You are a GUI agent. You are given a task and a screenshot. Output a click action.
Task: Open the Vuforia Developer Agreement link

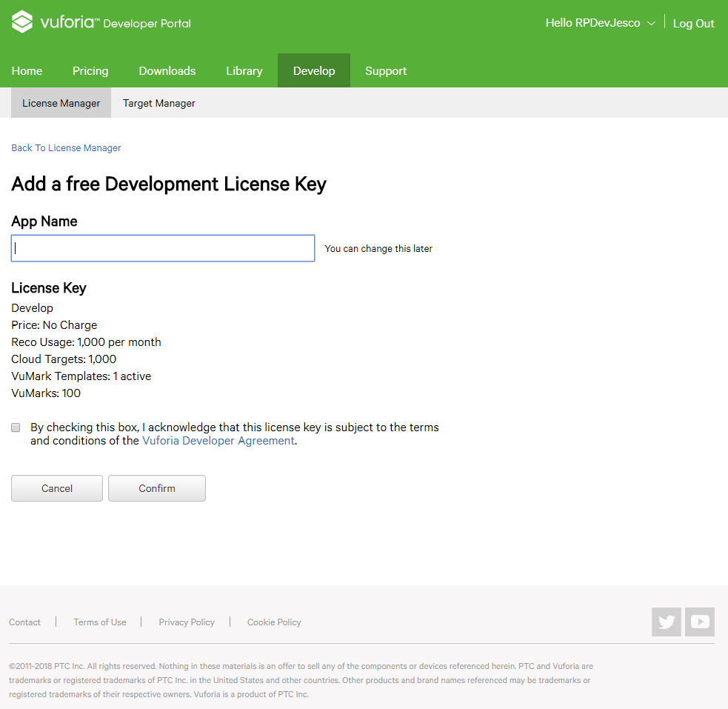[x=218, y=441]
